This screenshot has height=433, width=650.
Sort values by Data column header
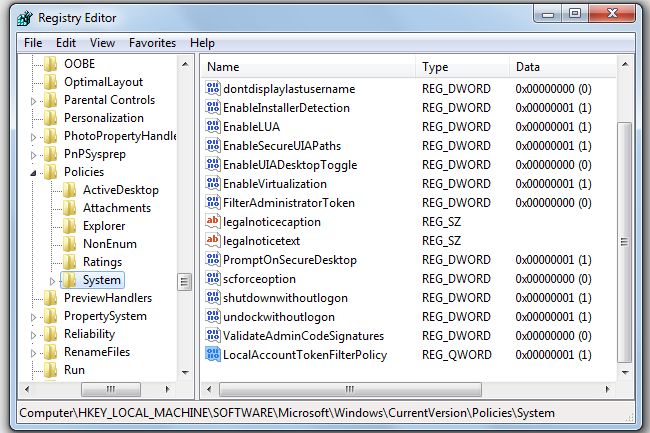pos(563,67)
